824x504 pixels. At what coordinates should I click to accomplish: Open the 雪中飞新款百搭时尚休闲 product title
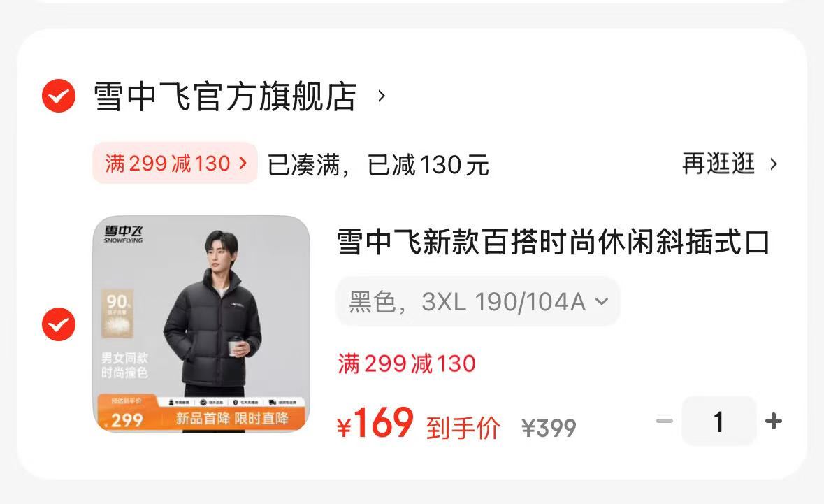[x=553, y=242]
